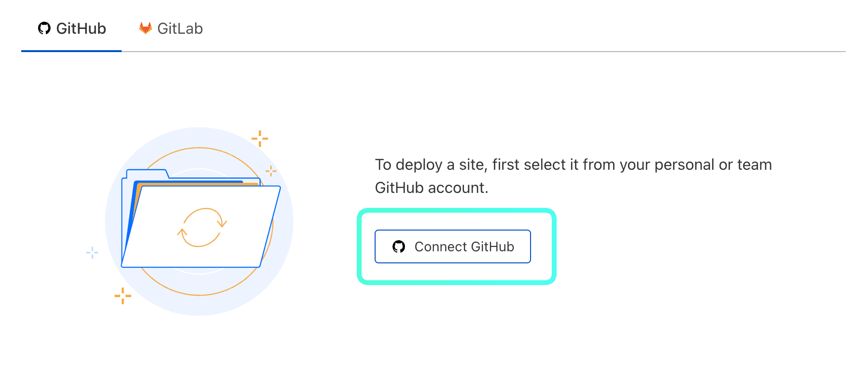
Task: Click the small pale orange sparkle near folder
Action: (271, 171)
